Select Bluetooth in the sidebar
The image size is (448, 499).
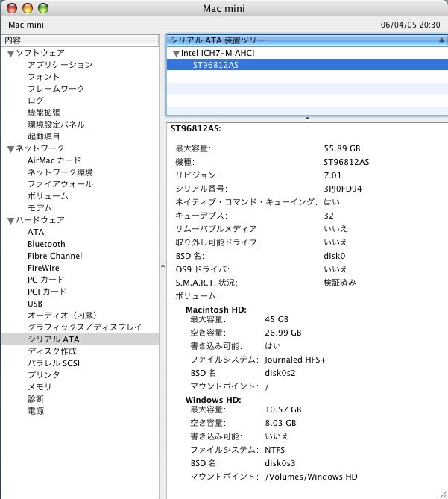tap(46, 244)
